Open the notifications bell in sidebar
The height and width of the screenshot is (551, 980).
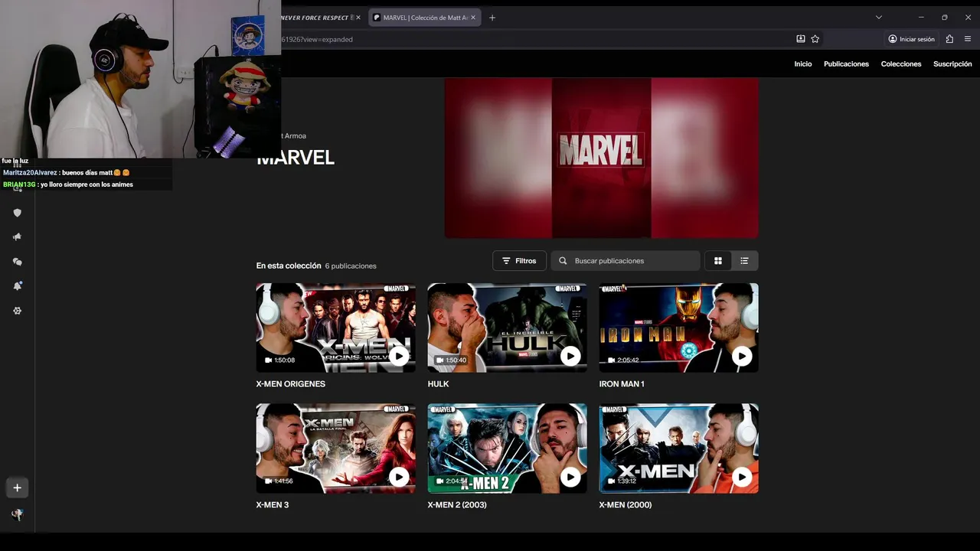(17, 285)
